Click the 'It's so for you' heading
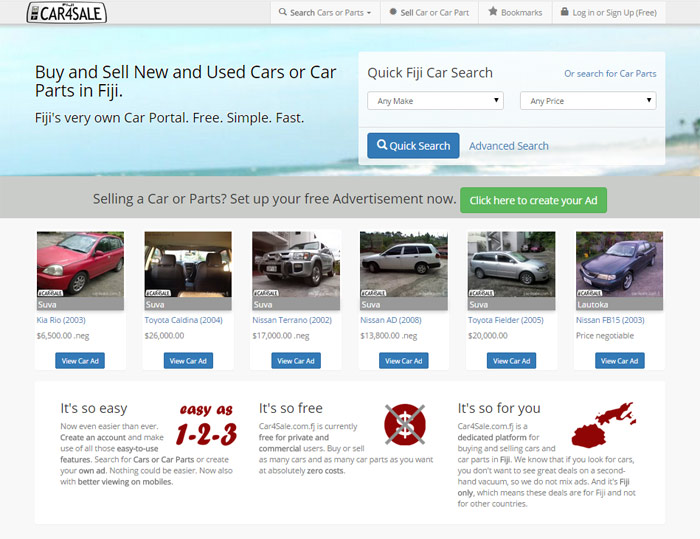 click(499, 408)
